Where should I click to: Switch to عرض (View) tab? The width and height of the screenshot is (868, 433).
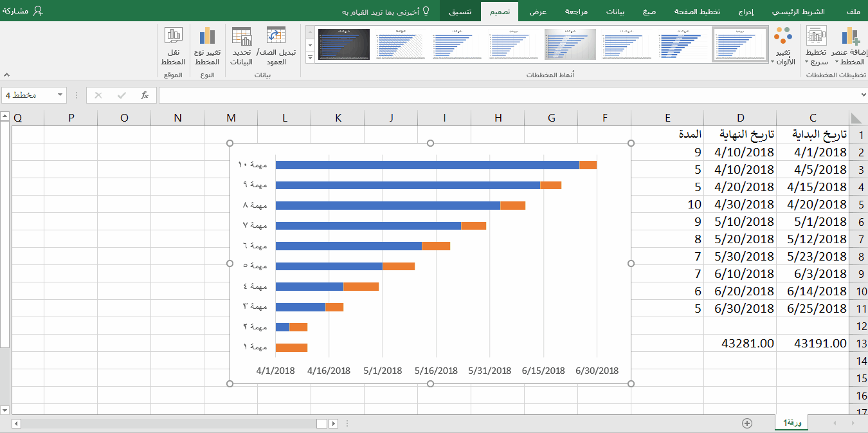coord(538,12)
